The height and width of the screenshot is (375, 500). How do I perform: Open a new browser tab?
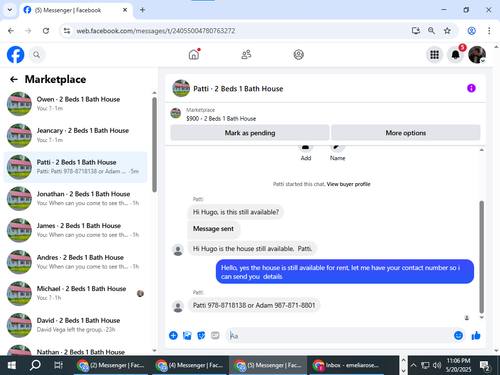click(x=142, y=10)
